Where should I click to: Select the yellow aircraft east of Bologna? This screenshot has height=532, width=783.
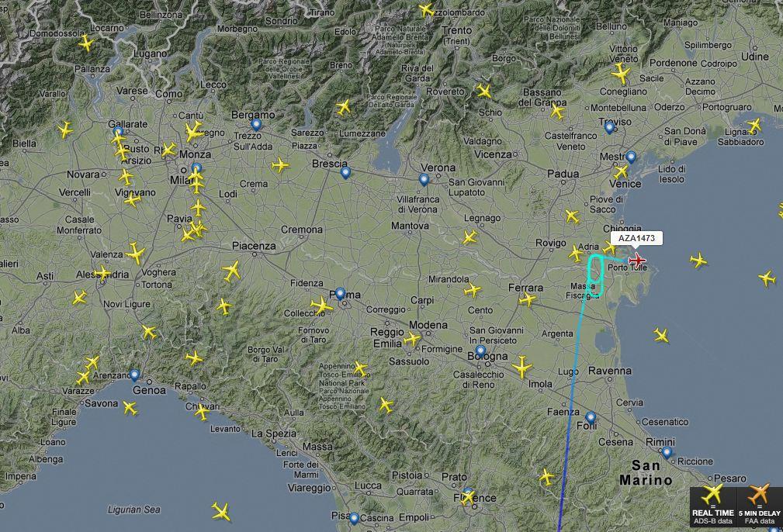(521, 366)
